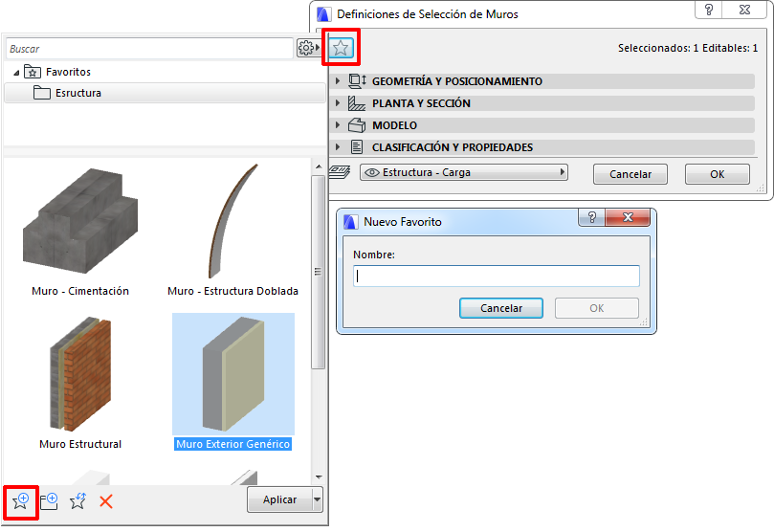Click the Muro - Cimentación label

point(80,291)
